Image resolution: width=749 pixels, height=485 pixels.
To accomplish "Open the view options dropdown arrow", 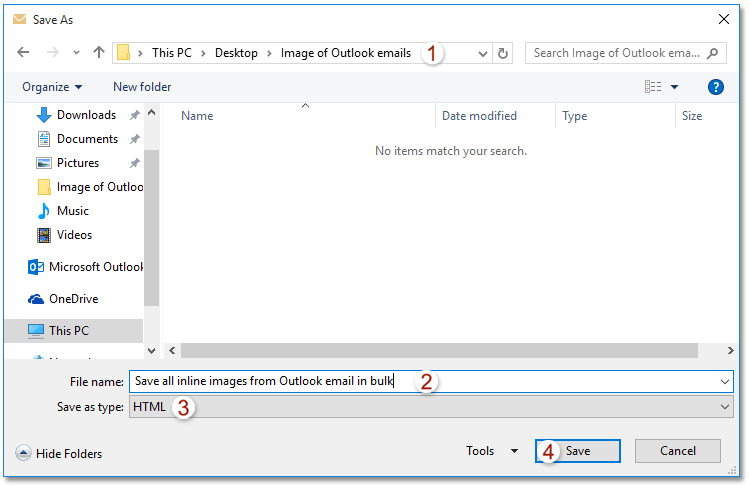I will (674, 87).
